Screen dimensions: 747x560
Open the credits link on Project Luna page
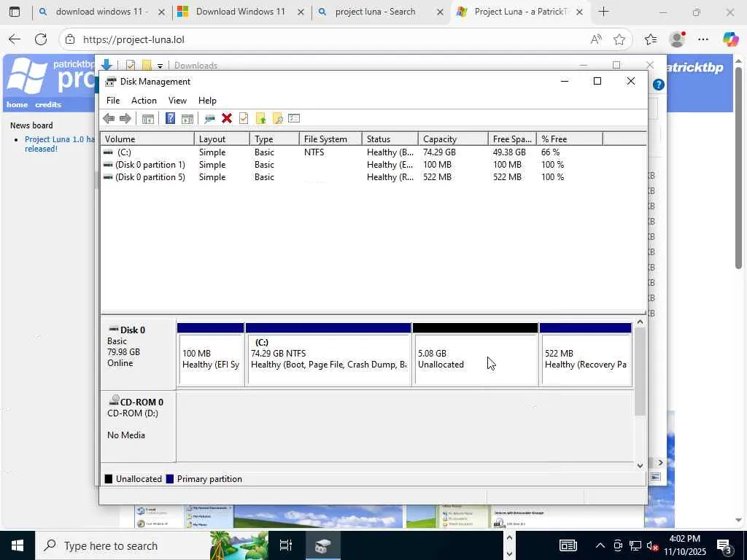(48, 104)
